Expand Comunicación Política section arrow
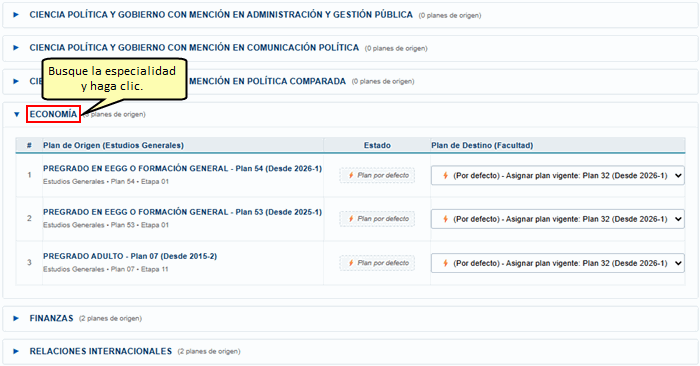Image resolution: width=700 pixels, height=366 pixels. click(x=16, y=47)
